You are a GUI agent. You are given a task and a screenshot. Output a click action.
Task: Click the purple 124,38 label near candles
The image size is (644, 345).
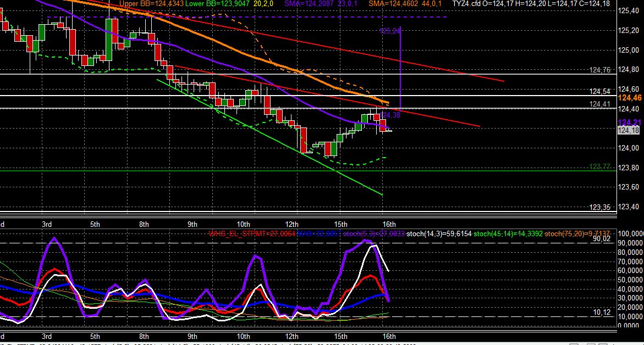(390, 115)
